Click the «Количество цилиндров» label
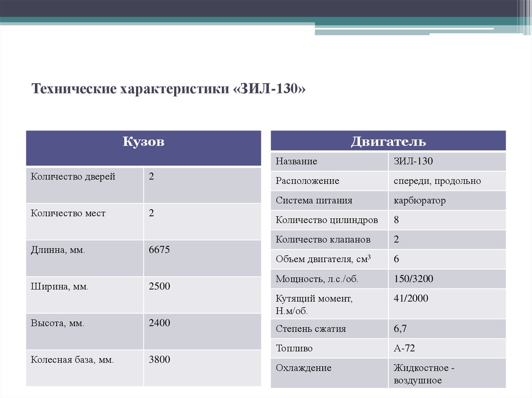The image size is (532, 398). [x=327, y=220]
